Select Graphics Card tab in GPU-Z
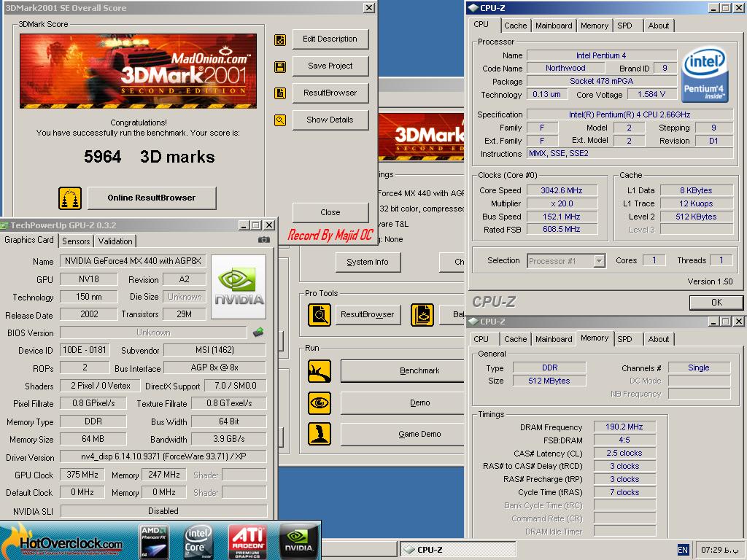 (29, 240)
